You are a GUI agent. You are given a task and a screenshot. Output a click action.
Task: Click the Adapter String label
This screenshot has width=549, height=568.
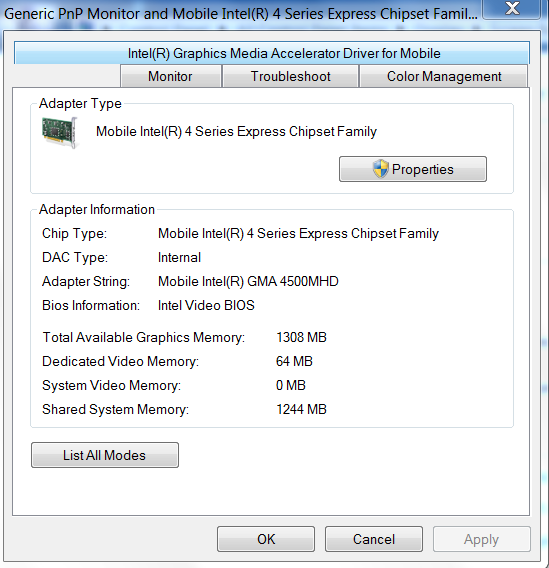(86, 282)
